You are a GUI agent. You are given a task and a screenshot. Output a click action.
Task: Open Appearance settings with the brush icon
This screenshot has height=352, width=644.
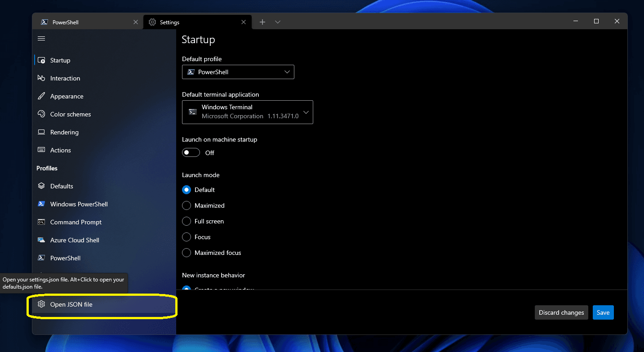(x=105, y=96)
